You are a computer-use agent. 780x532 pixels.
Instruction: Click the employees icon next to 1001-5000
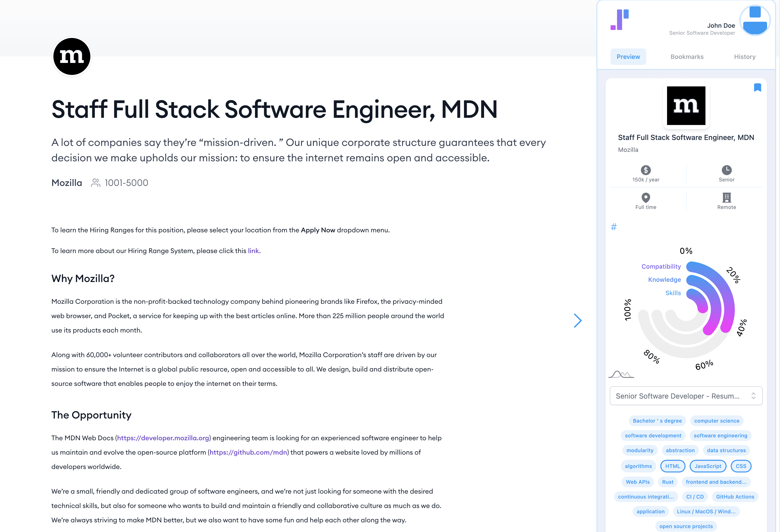pyautogui.click(x=96, y=183)
